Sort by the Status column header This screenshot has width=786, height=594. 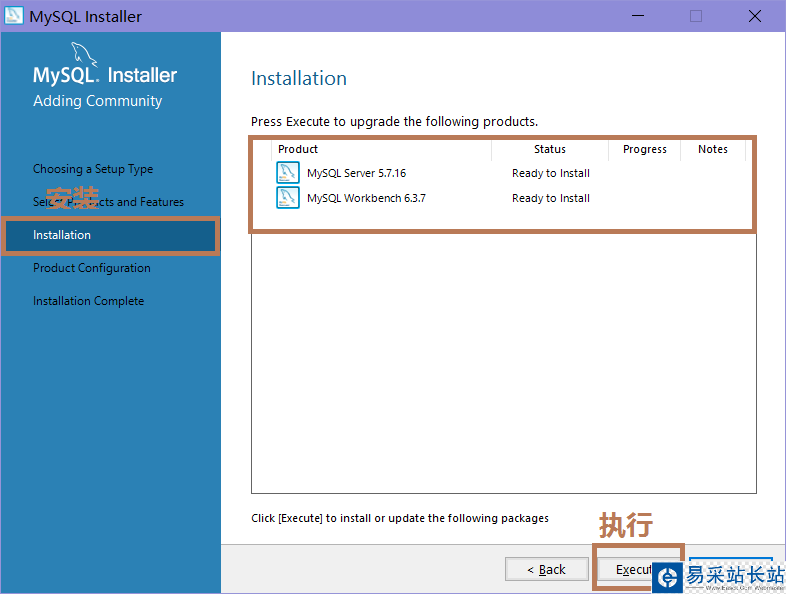550,149
